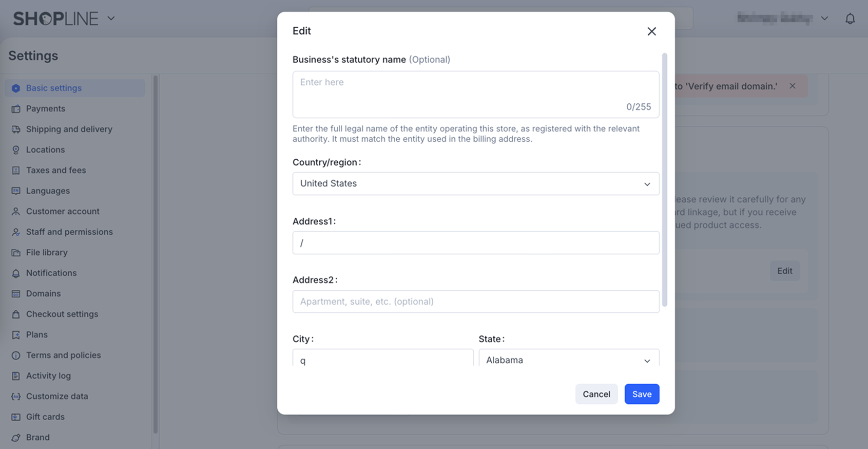868x449 pixels.
Task: Click the Shipping and delivery truck icon
Action: tap(16, 129)
